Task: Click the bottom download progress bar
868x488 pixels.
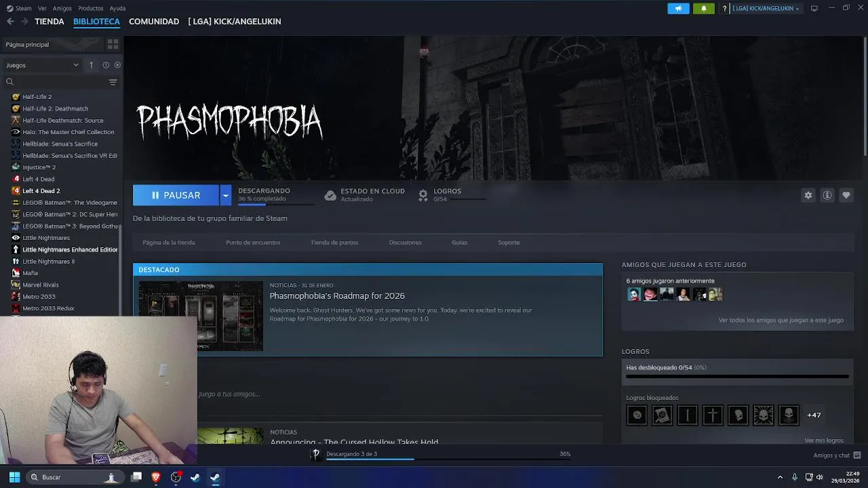Action: pos(448,459)
